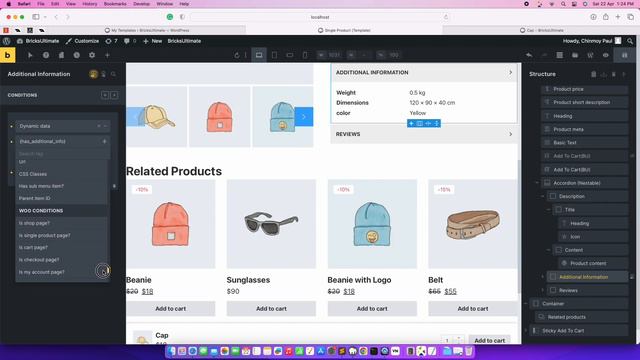Screen dimensions: 640x360
Task: Click the search icon in element panel header
Action: pos(113,74)
